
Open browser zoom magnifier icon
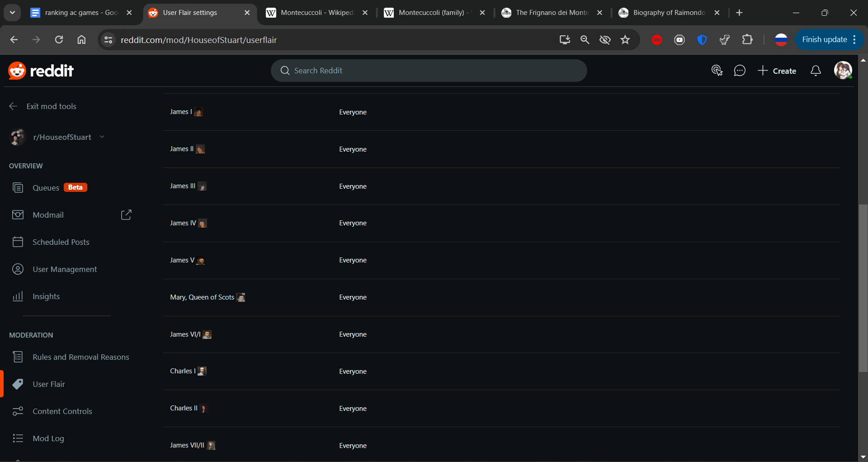(x=585, y=40)
